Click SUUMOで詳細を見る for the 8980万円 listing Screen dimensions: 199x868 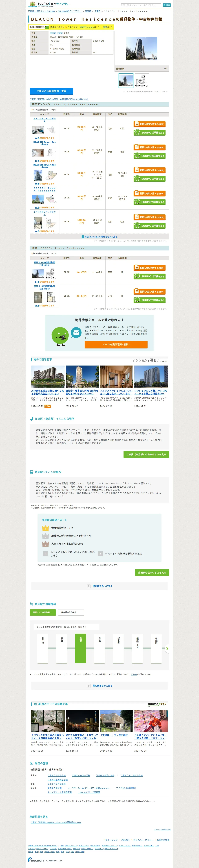(x=150, y=156)
